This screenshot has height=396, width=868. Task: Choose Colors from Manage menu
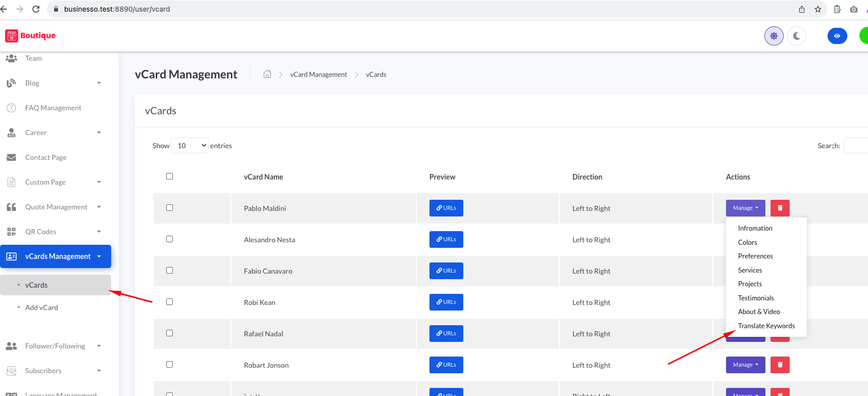(x=747, y=242)
